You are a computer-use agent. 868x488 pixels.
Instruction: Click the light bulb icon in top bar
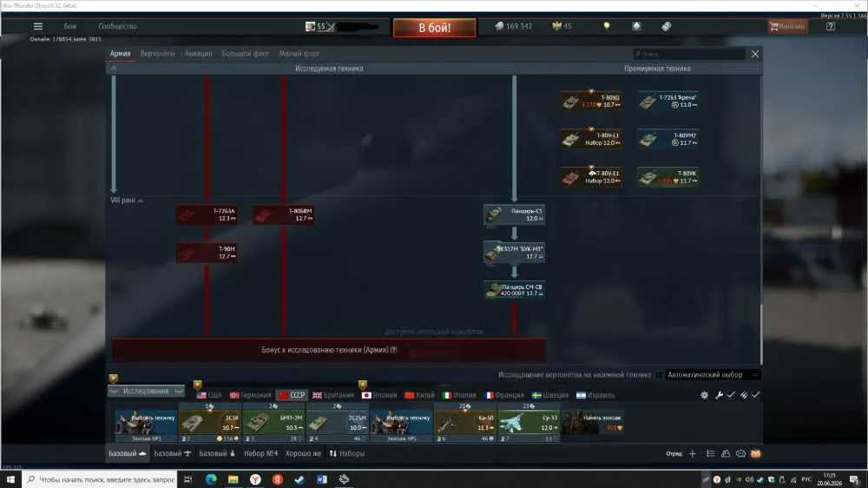(x=607, y=26)
